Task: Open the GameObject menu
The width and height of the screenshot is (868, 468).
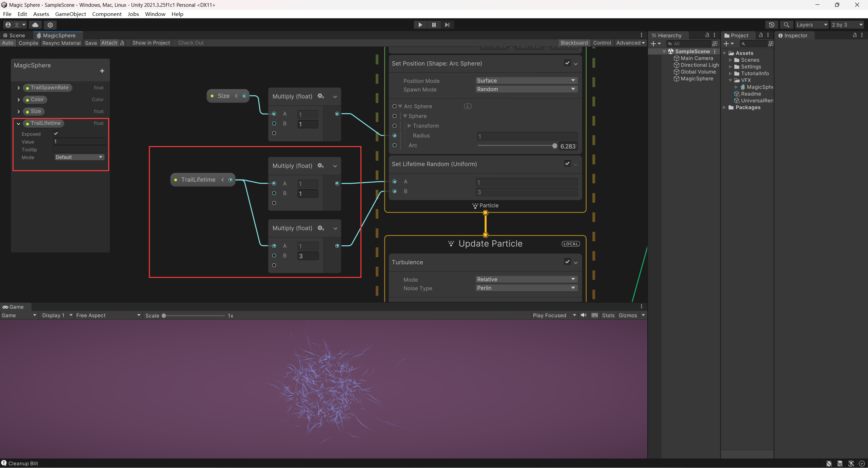Action: click(71, 14)
